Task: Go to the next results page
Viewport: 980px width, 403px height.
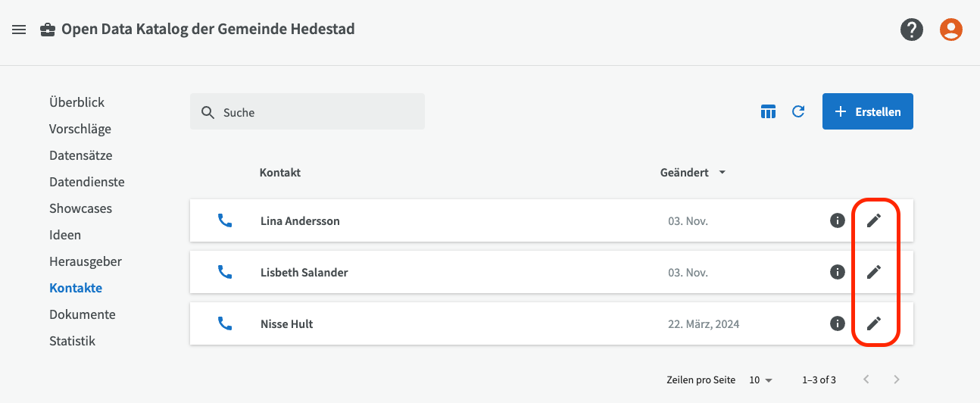Action: tap(897, 380)
